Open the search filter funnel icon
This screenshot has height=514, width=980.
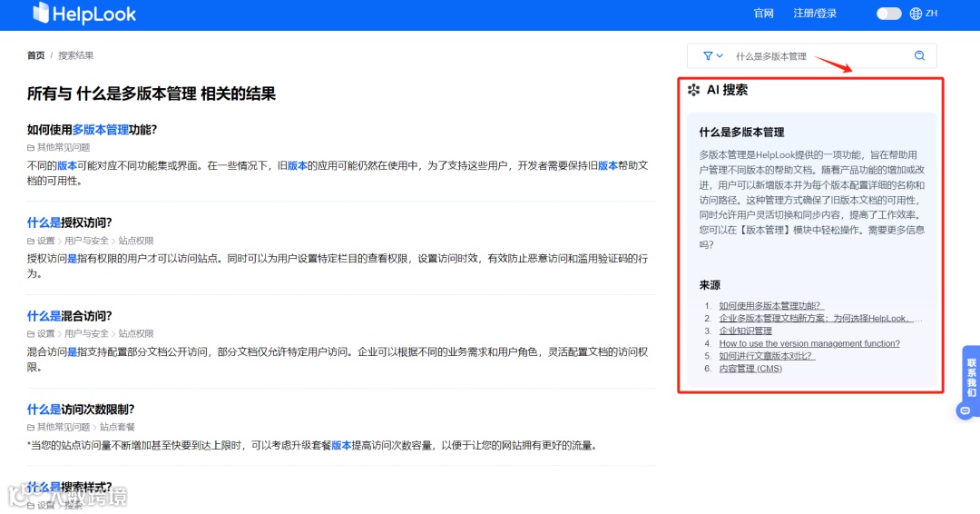708,56
